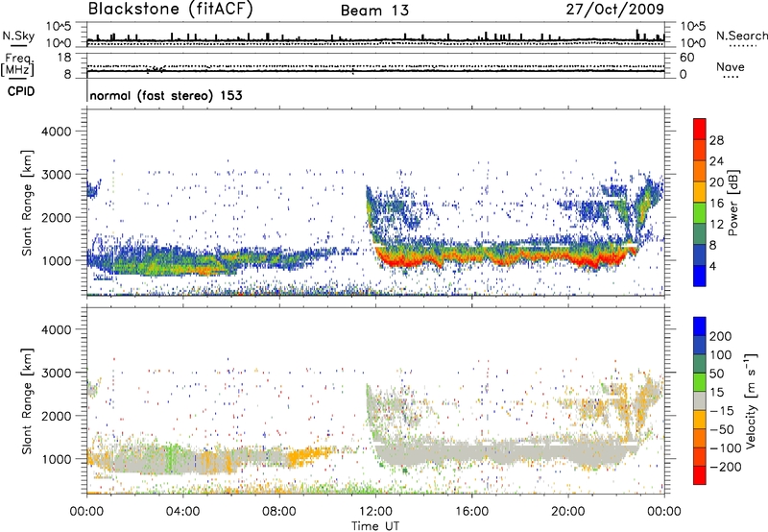The image size is (768, 532).
Task: Click the 20 label on Power colorbar
Action: [x=716, y=182]
